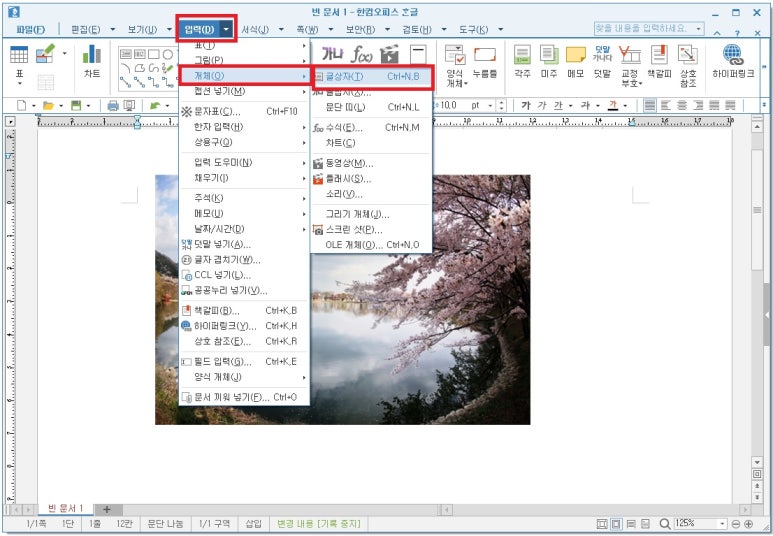Screen dimensions: 773x536
Task: Toggle underline 간 formatting
Action: click(558, 106)
